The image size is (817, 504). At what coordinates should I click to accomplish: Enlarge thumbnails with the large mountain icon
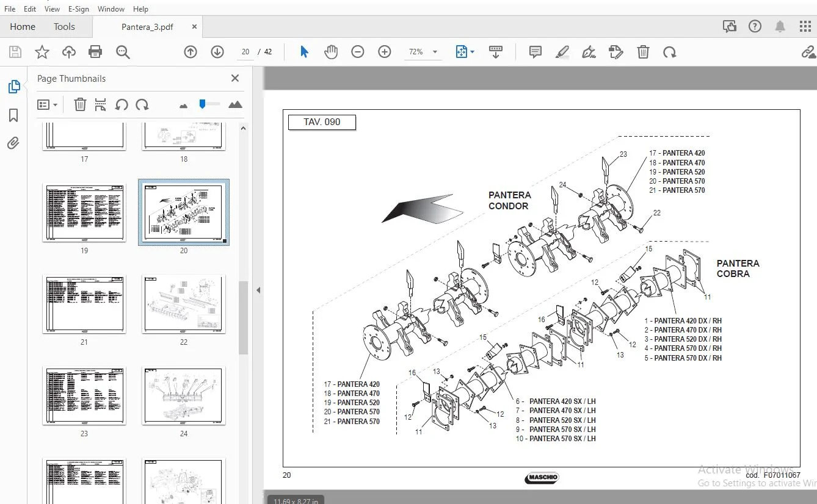pos(235,104)
